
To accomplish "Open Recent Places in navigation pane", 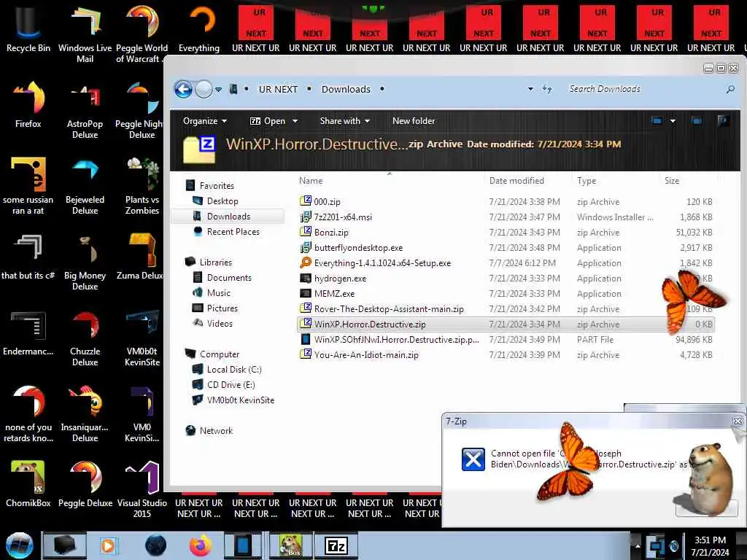I will 233,231.
